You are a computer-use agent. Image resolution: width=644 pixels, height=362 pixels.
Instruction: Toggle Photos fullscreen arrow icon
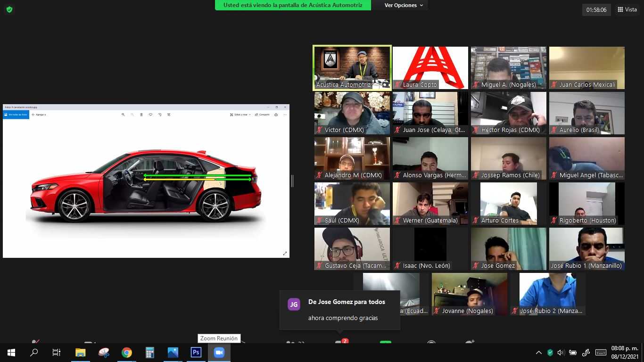point(285,254)
